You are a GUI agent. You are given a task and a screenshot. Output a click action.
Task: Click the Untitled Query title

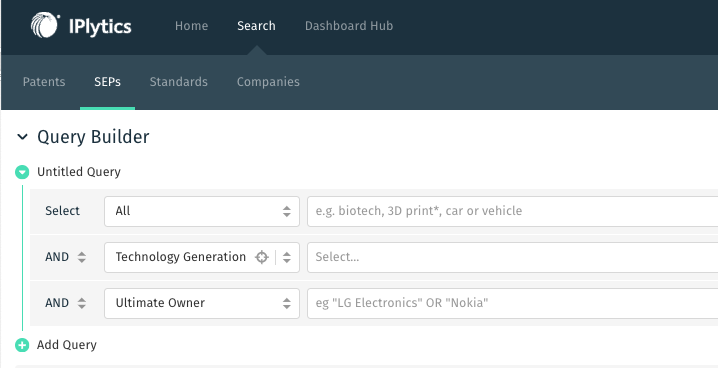79,172
